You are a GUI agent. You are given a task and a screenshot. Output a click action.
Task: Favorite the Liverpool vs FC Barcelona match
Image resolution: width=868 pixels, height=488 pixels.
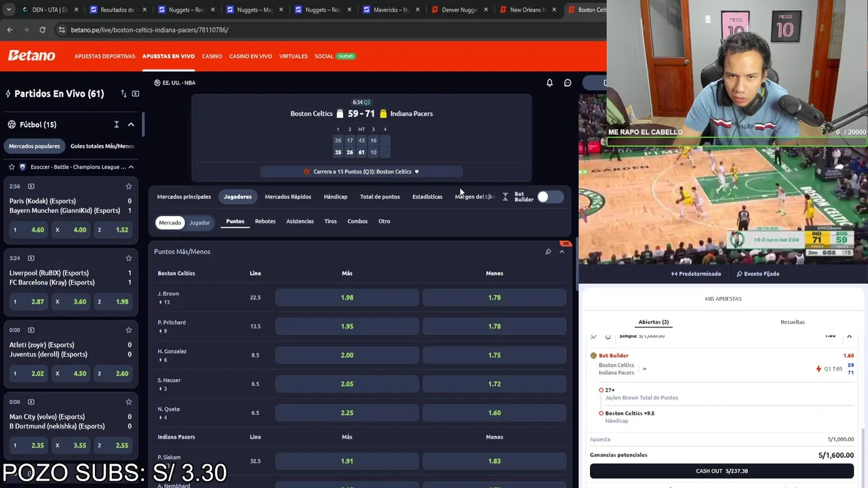tap(128, 258)
